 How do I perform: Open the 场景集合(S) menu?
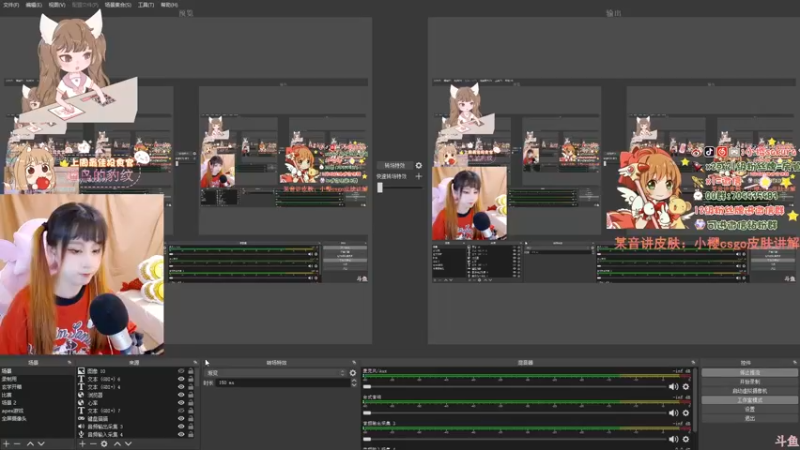click(x=118, y=5)
